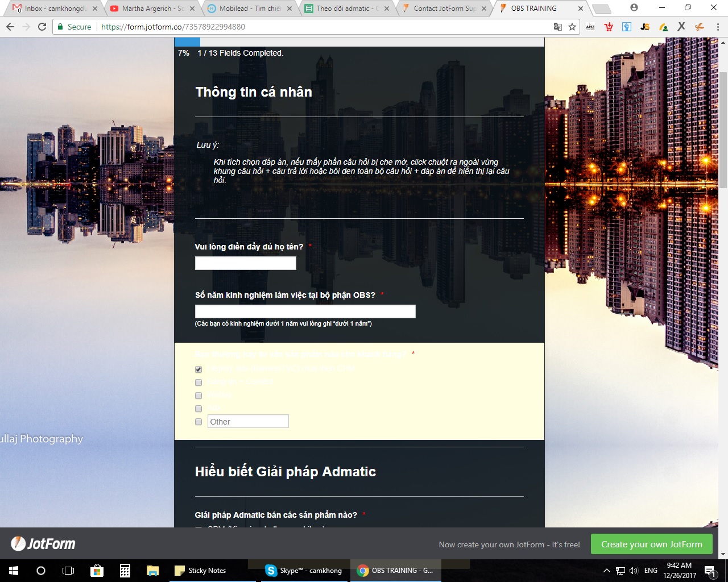Image resolution: width=728 pixels, height=582 pixels.
Task: Check the Đăng tin + Content checkbox
Action: click(198, 382)
